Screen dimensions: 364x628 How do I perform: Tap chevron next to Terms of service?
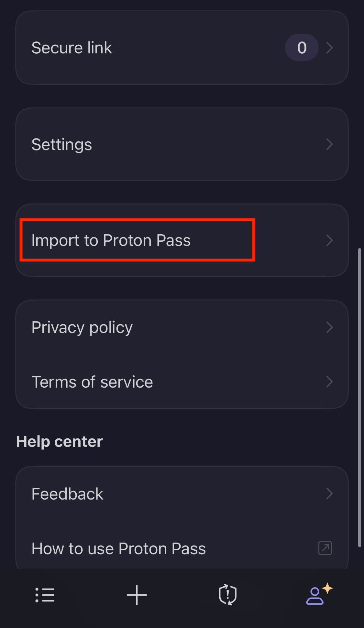pos(329,382)
